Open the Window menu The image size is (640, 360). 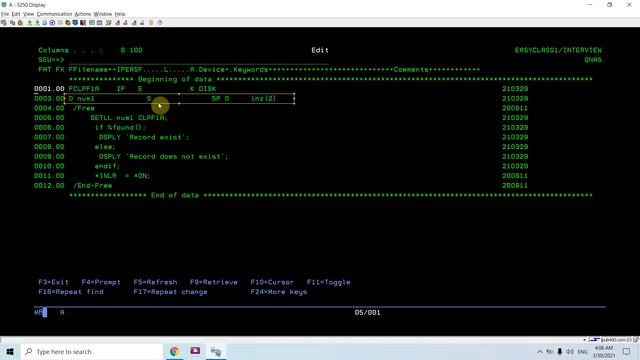coord(103,14)
